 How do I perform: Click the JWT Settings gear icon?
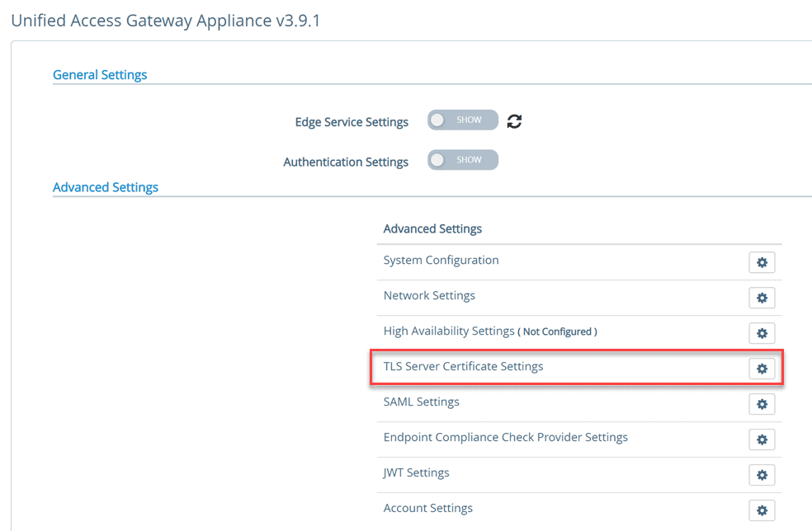(x=762, y=475)
